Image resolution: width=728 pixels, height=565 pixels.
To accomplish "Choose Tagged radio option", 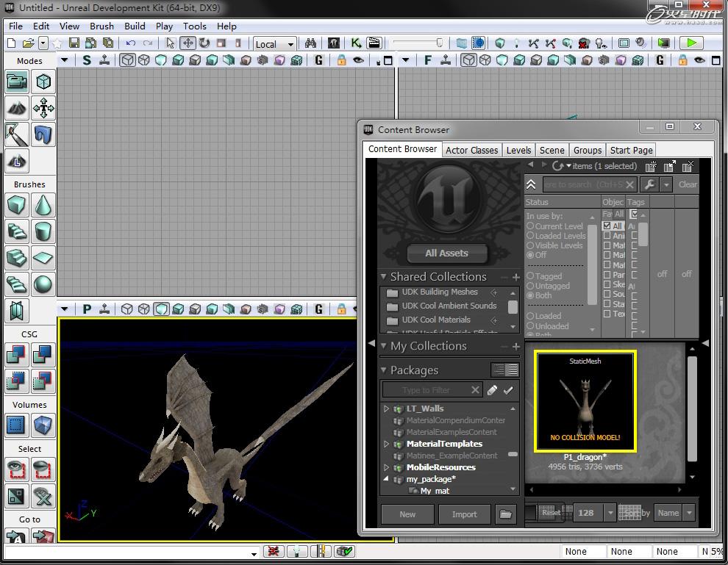I will click(529, 276).
